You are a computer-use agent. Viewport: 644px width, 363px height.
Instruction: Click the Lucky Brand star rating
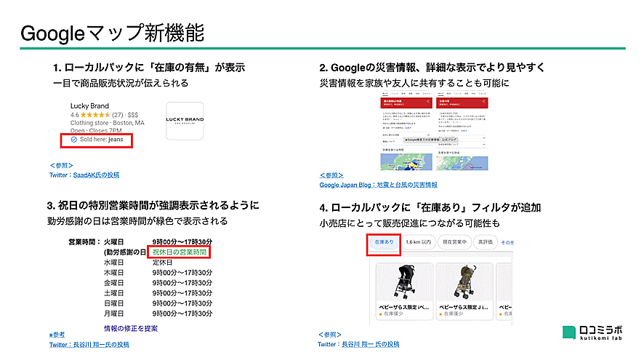click(x=97, y=115)
